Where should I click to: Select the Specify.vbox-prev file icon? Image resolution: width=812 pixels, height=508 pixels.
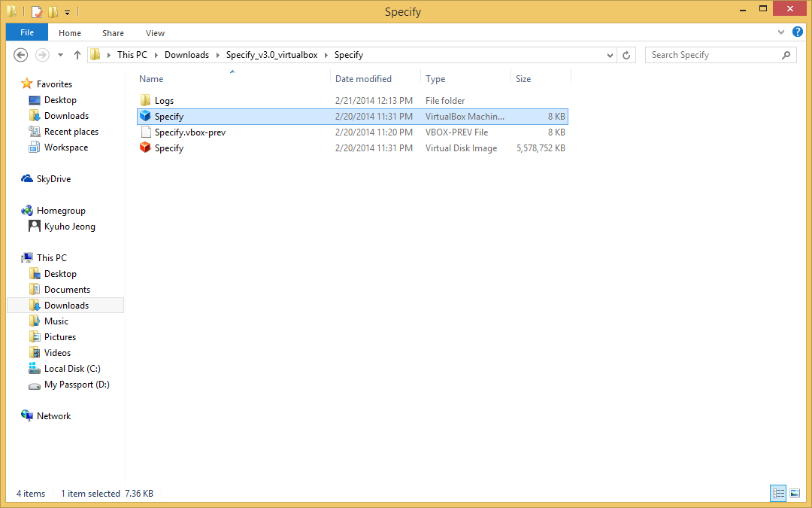146,132
